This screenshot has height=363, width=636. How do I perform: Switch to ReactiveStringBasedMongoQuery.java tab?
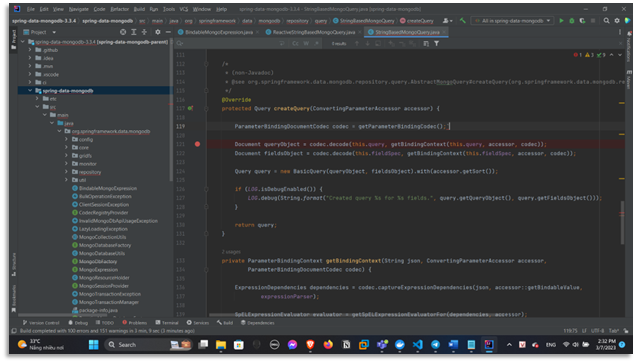314,32
